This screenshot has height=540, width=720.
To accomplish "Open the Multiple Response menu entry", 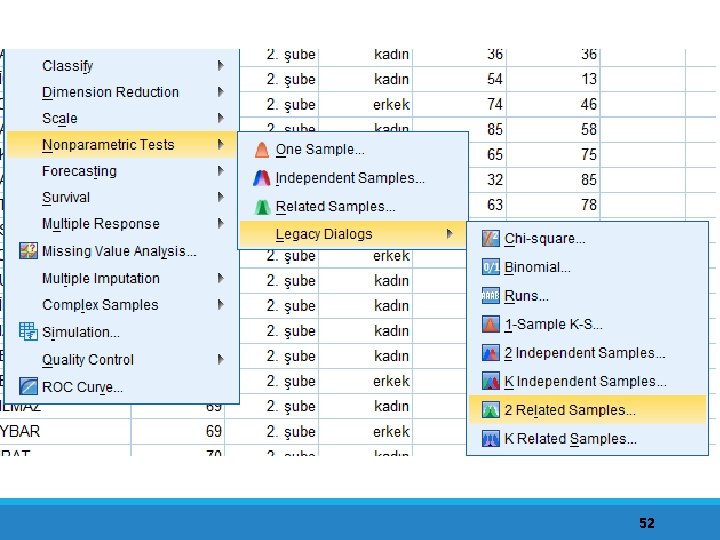I will [x=122, y=224].
